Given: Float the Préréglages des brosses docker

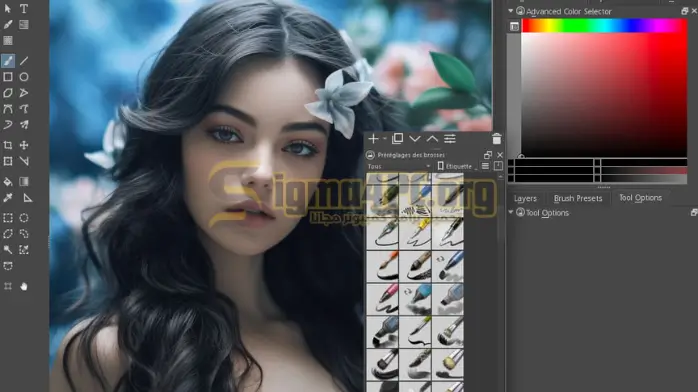Looking at the screenshot, I should [488, 155].
